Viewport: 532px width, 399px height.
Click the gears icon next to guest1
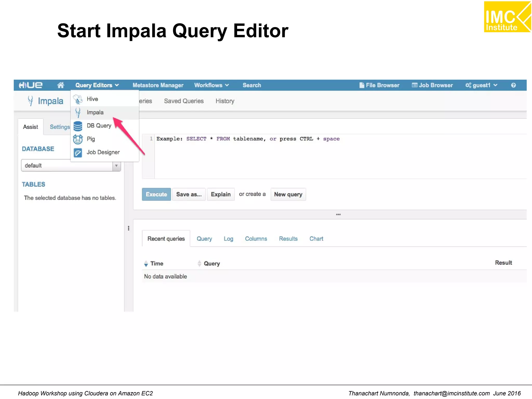pyautogui.click(x=468, y=85)
